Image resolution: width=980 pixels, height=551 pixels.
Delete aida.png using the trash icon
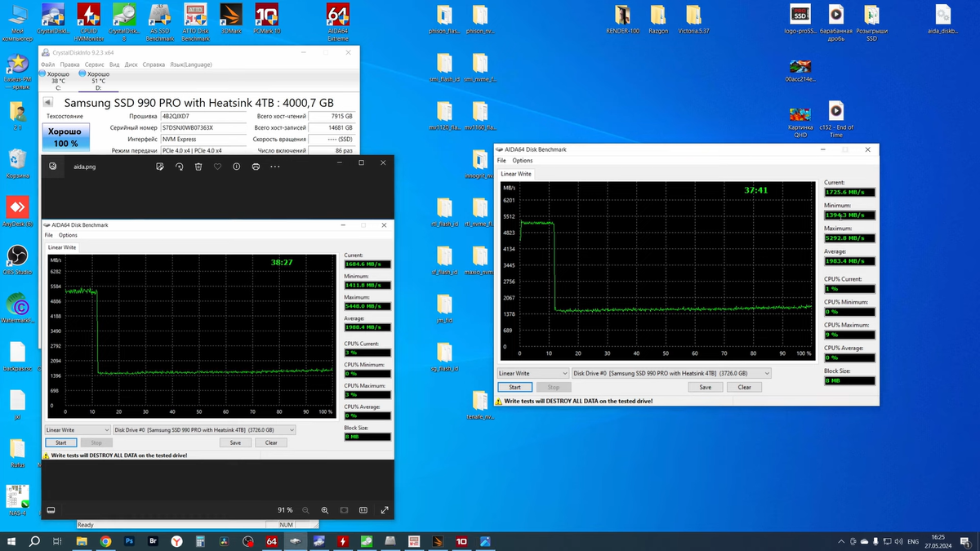(x=198, y=166)
